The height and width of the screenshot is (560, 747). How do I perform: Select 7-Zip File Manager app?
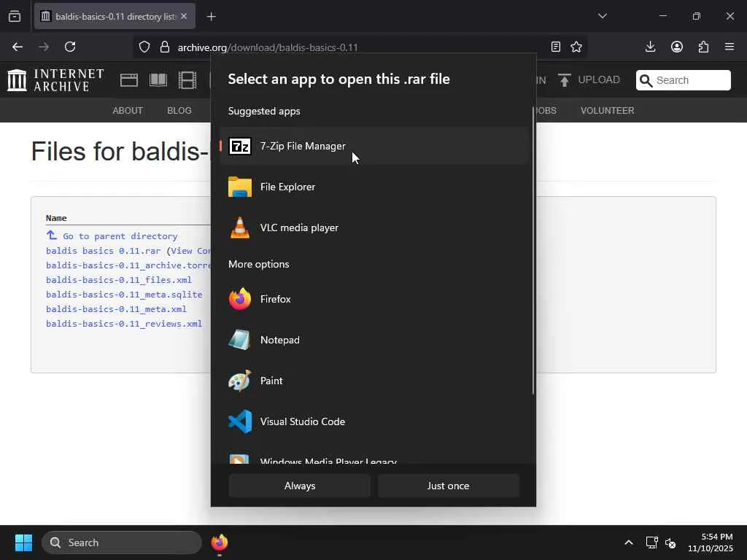[x=374, y=146]
